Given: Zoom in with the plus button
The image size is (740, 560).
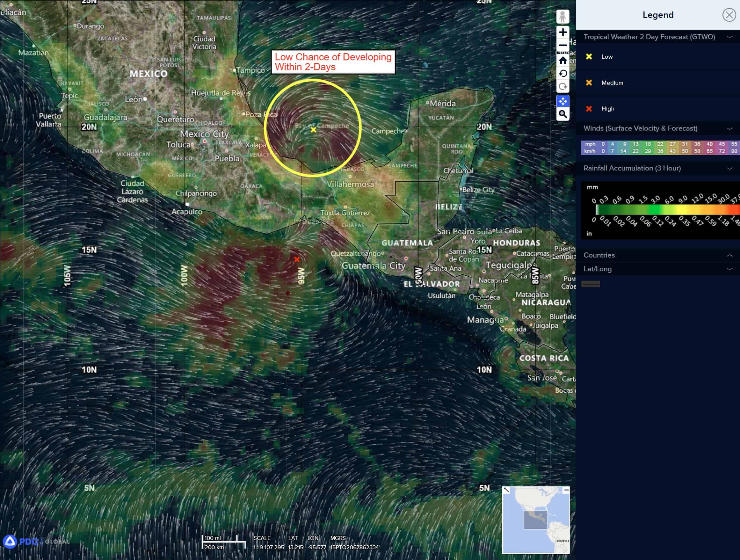Looking at the screenshot, I should point(562,32).
